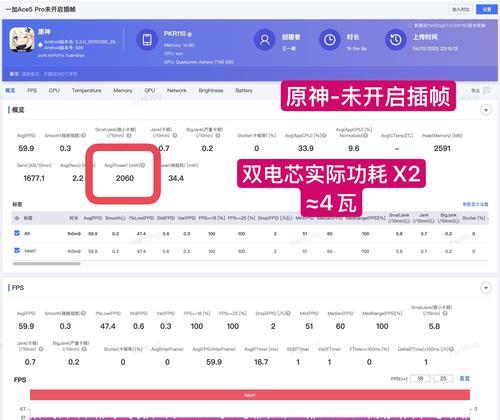The height and width of the screenshot is (420, 500).
Task: Click the PeakMemory value 2591
Action: (442, 148)
